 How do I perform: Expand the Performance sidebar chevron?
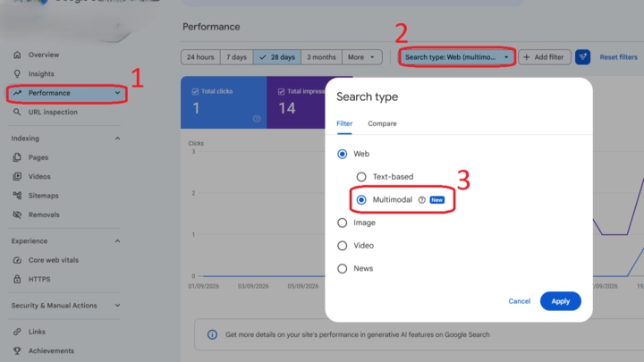tap(117, 93)
